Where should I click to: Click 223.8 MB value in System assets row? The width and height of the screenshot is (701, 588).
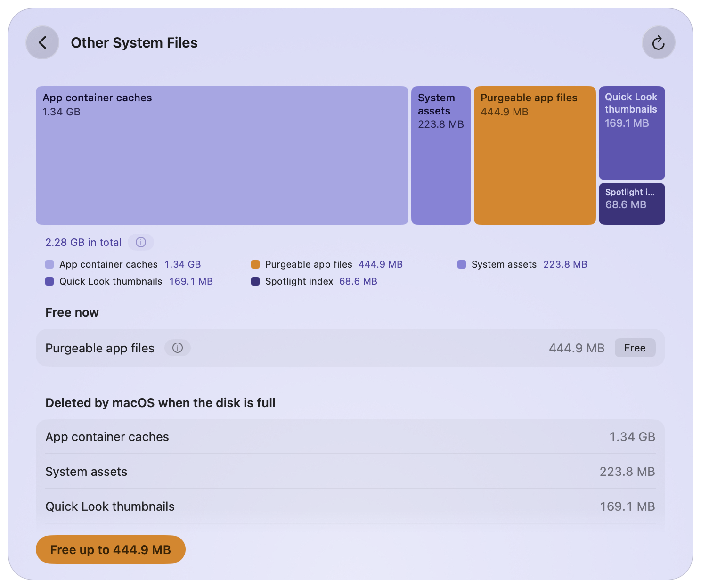(x=628, y=472)
